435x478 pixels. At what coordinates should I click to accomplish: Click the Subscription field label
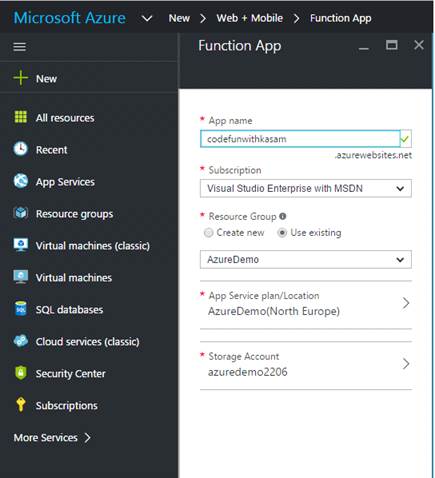click(235, 170)
